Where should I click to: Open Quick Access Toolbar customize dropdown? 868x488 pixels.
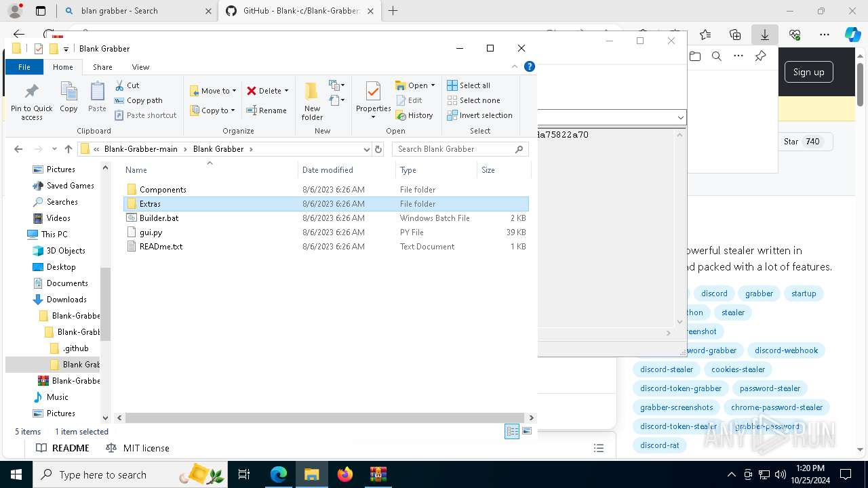point(66,49)
